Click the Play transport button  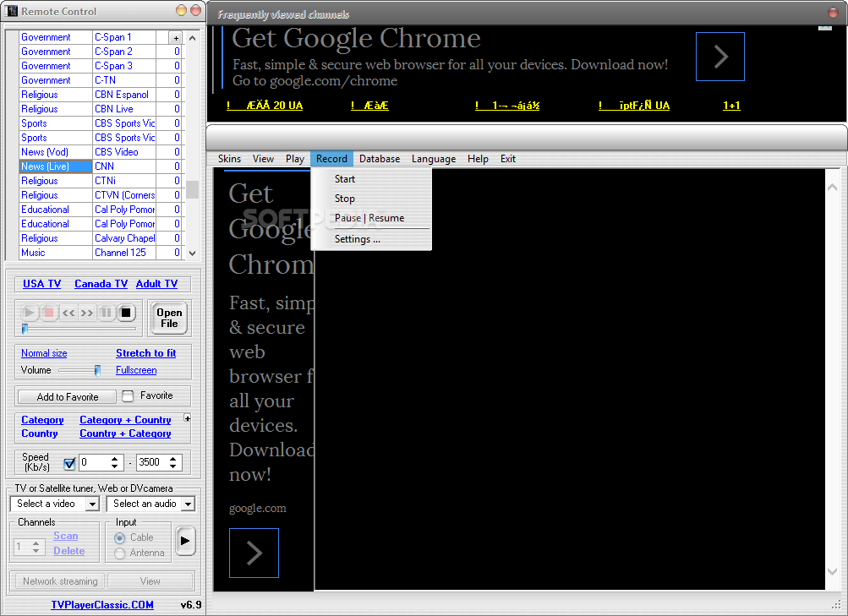click(x=30, y=313)
